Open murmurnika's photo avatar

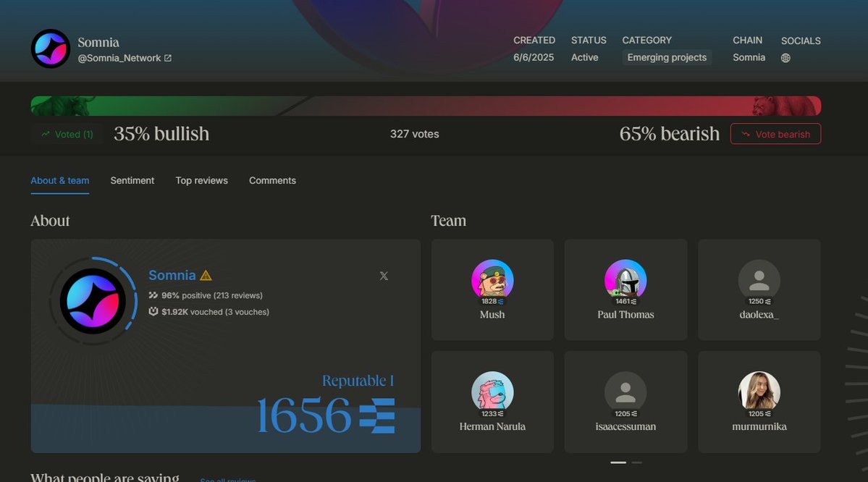pyautogui.click(x=759, y=392)
